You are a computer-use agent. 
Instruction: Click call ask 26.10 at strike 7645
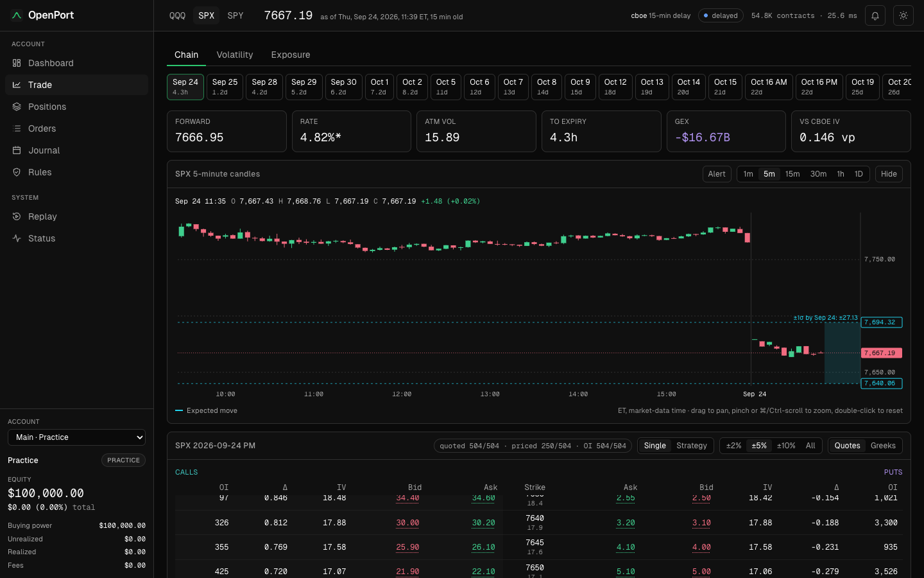(x=483, y=547)
